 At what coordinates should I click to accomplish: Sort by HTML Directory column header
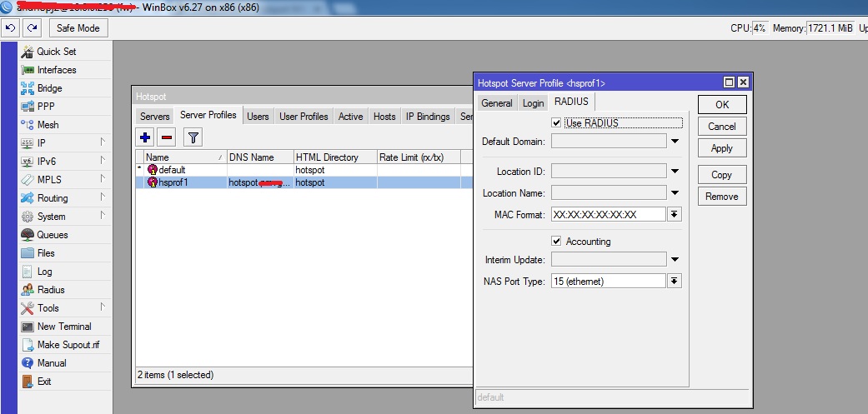pos(335,157)
